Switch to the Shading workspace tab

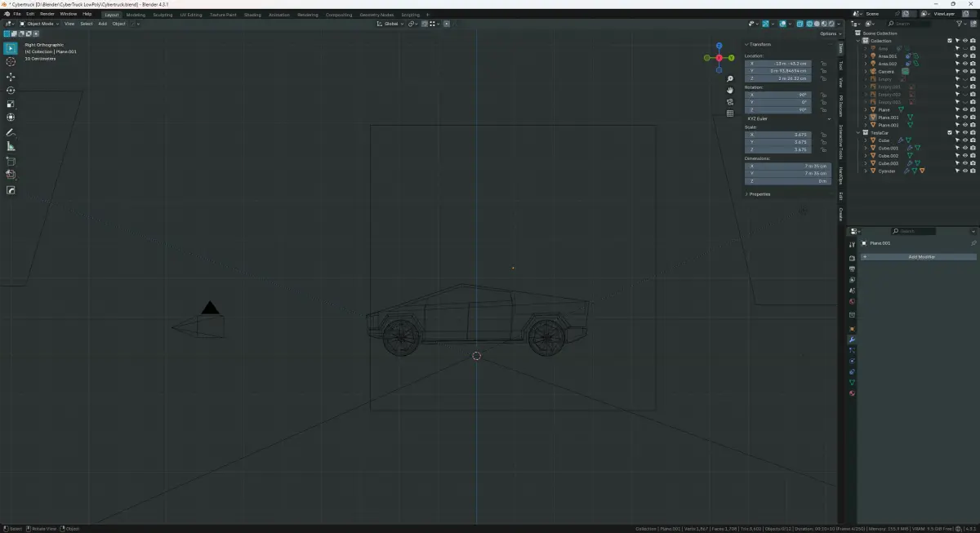252,15
